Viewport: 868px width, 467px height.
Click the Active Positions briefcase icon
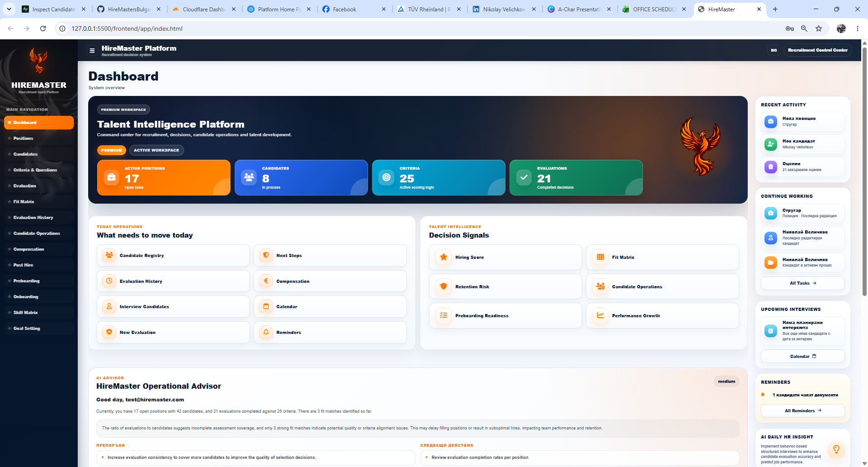(x=111, y=177)
